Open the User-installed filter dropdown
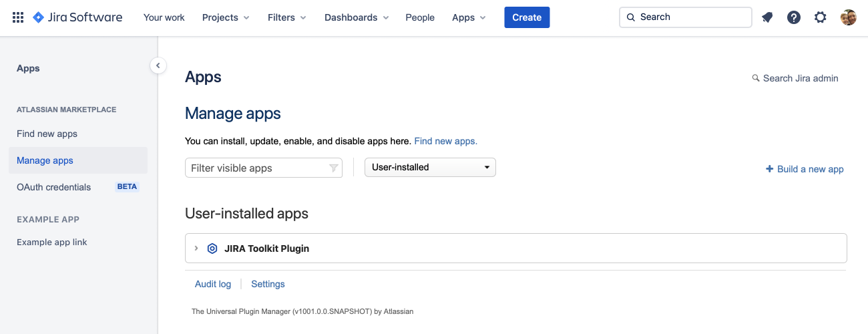This screenshot has width=868, height=334. pyautogui.click(x=430, y=167)
